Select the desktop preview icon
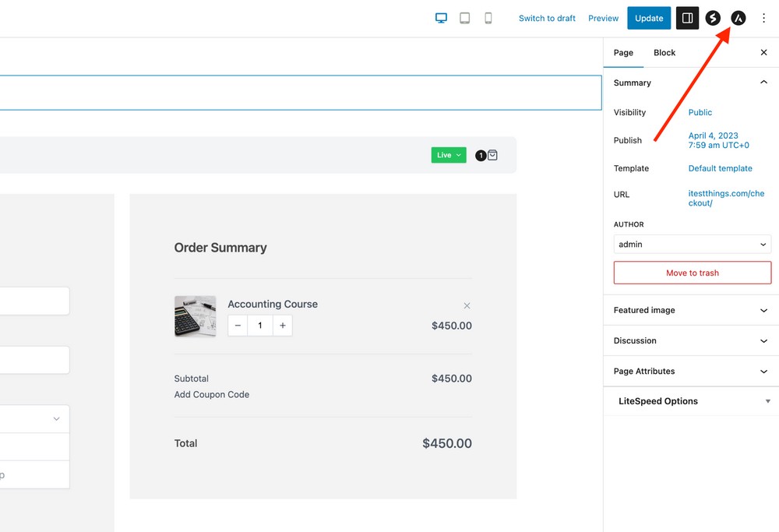Screen dimensions: 779x532 point(441,18)
